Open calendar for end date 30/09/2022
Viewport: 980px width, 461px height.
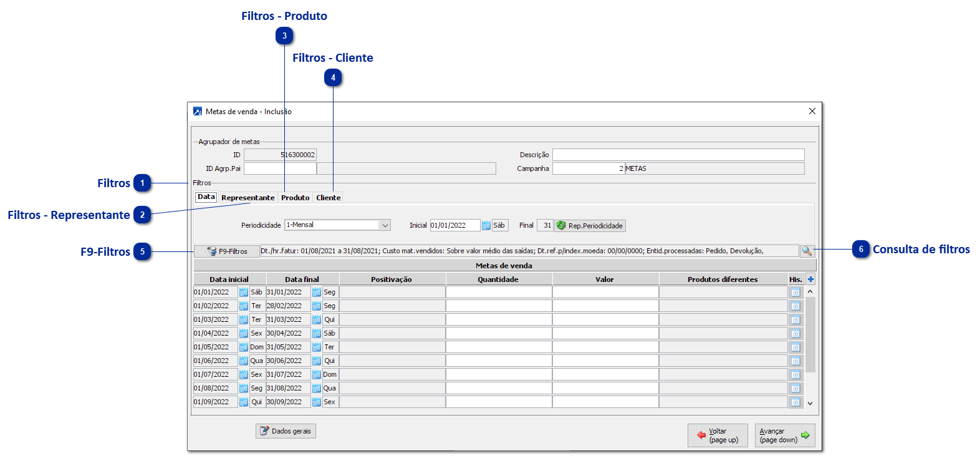point(317,402)
